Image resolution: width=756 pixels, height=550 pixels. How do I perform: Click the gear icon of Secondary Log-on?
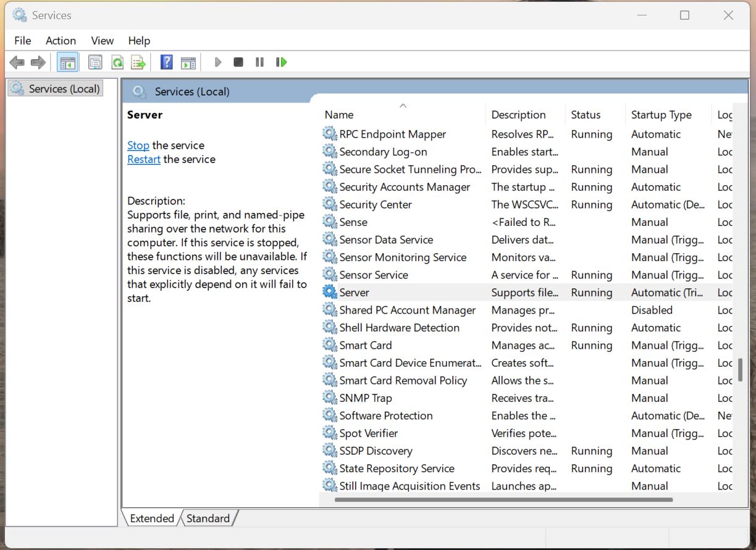pos(330,151)
